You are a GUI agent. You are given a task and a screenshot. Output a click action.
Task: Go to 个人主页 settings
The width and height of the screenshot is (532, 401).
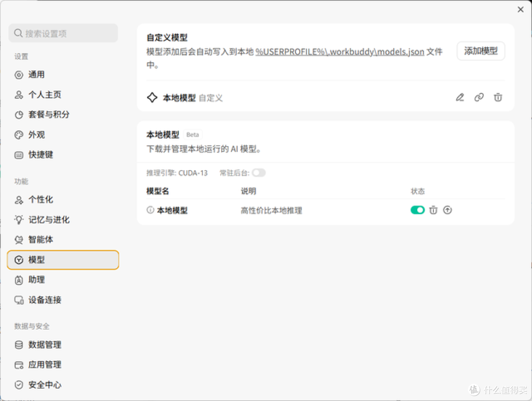pyautogui.click(x=63, y=94)
